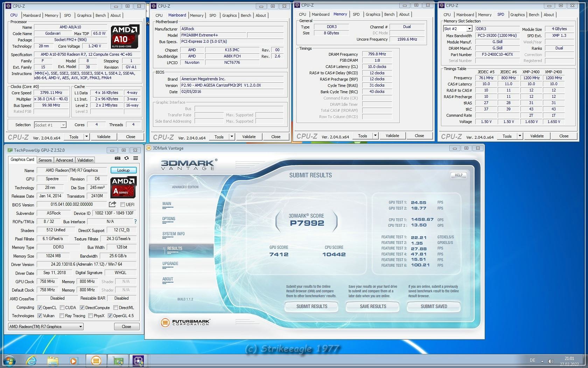The image size is (588, 368).
Task: Click 3DMark Vantage title bar icon
Action: click(x=149, y=148)
